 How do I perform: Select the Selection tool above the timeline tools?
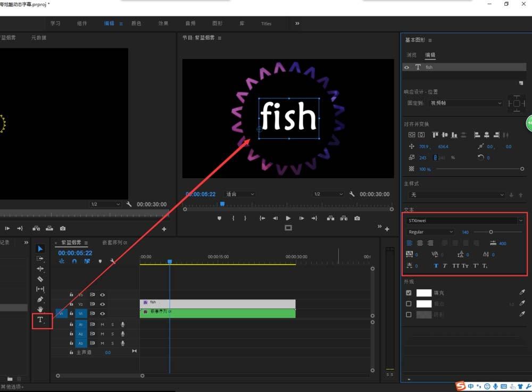40,248
